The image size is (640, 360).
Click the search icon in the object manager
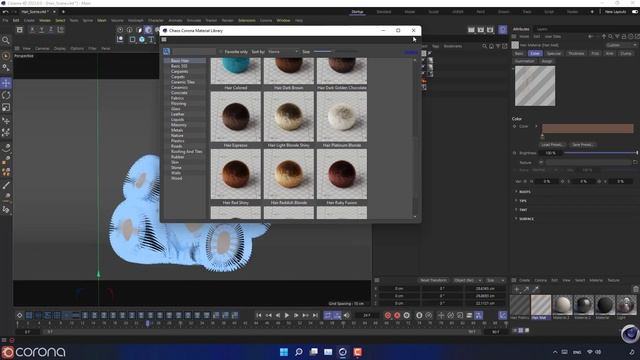tap(484, 46)
